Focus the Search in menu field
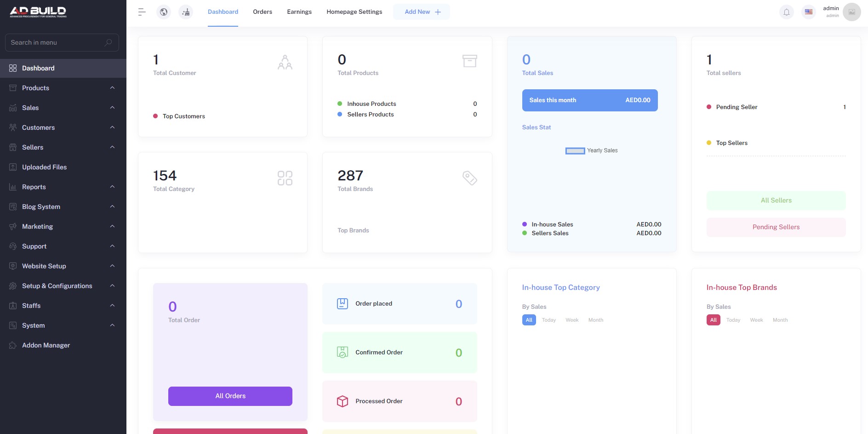The width and height of the screenshot is (868, 434). click(62, 42)
